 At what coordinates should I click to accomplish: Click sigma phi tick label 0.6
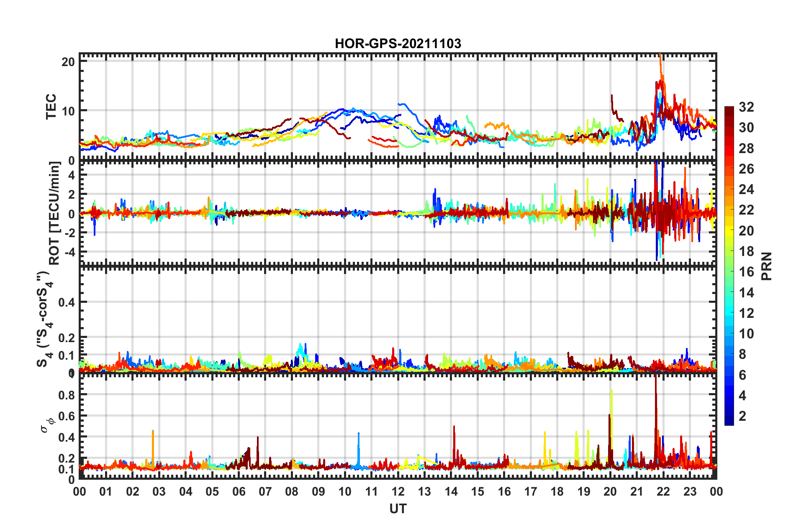[x=67, y=416]
